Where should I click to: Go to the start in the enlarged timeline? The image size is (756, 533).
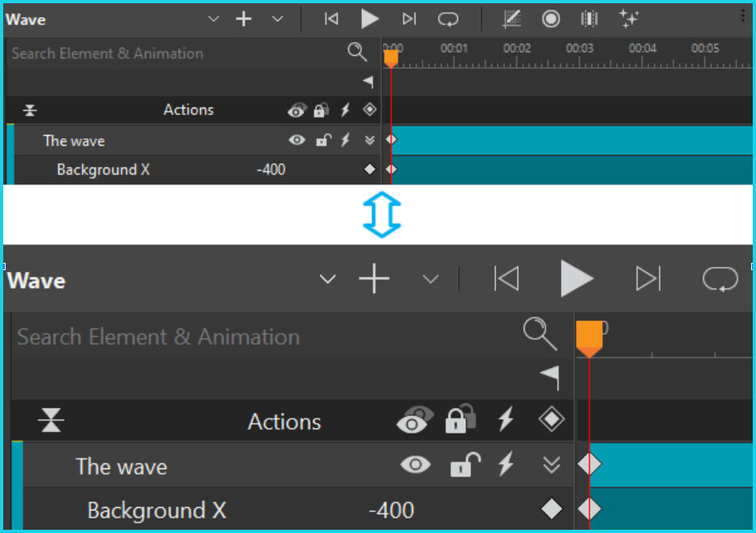(507, 278)
